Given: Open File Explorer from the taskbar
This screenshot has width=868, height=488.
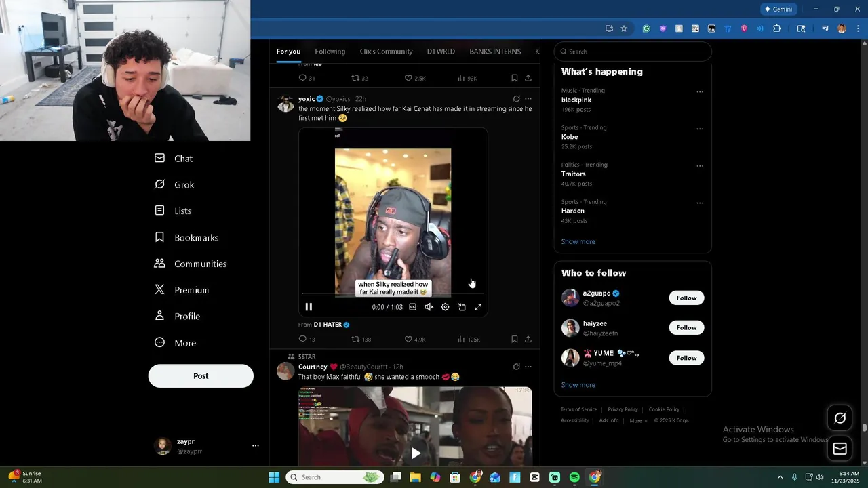Looking at the screenshot, I should (416, 477).
